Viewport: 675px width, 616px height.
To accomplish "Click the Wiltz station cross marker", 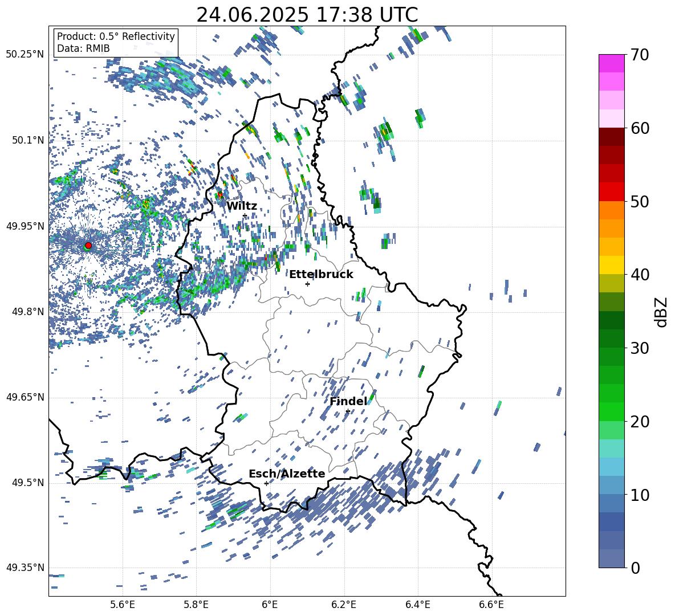I will coord(245,215).
